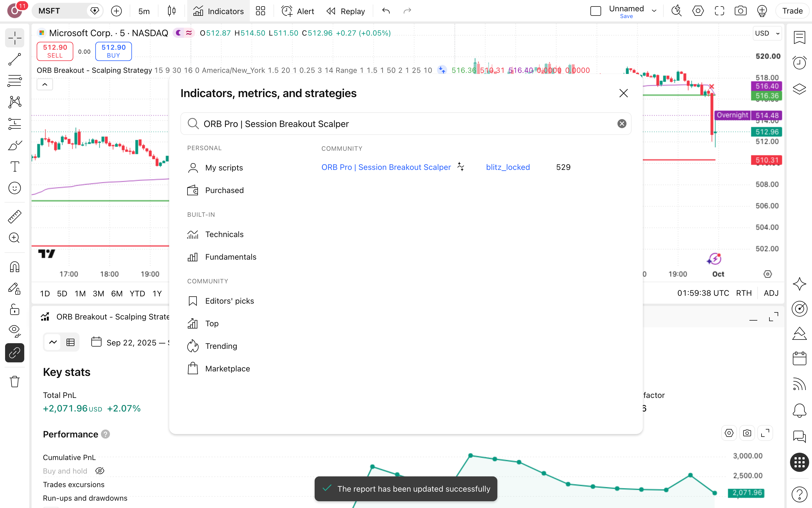The image size is (812, 508).
Task: Switch RTH session toggle
Action: coord(743,293)
